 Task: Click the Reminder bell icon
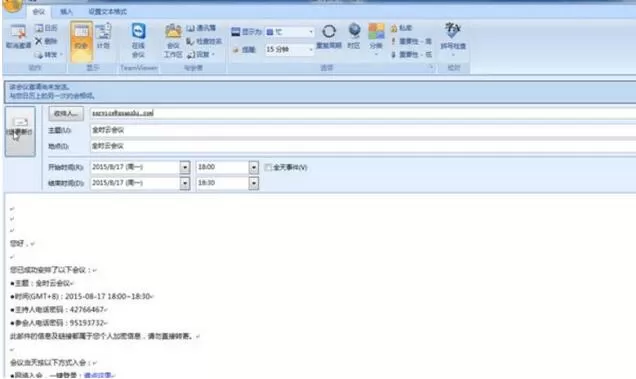pyautogui.click(x=236, y=50)
